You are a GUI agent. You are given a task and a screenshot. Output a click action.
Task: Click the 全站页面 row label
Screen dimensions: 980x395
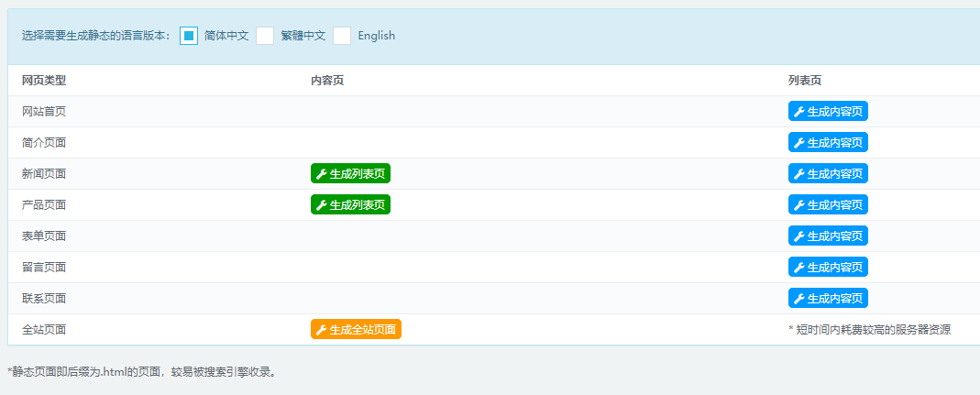[44, 330]
